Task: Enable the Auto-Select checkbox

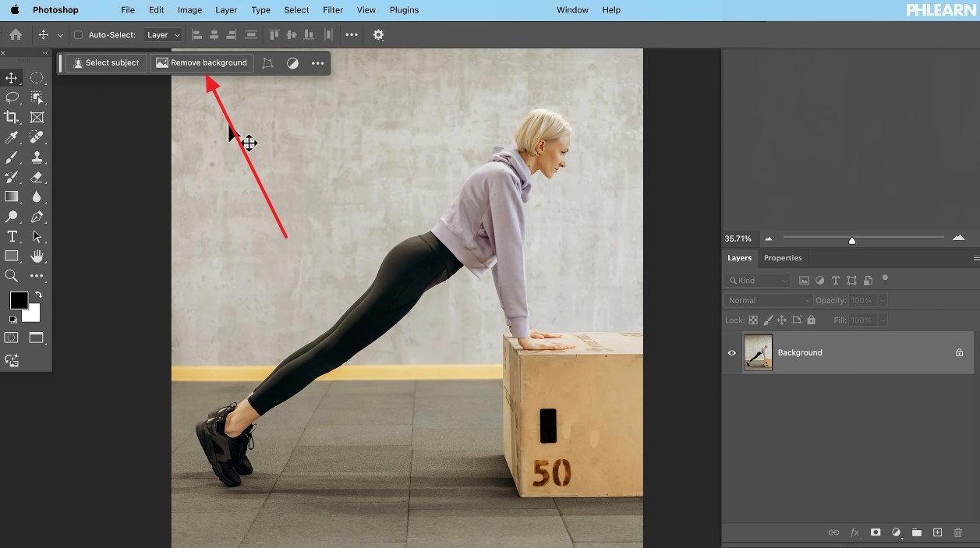Action: 78,35
